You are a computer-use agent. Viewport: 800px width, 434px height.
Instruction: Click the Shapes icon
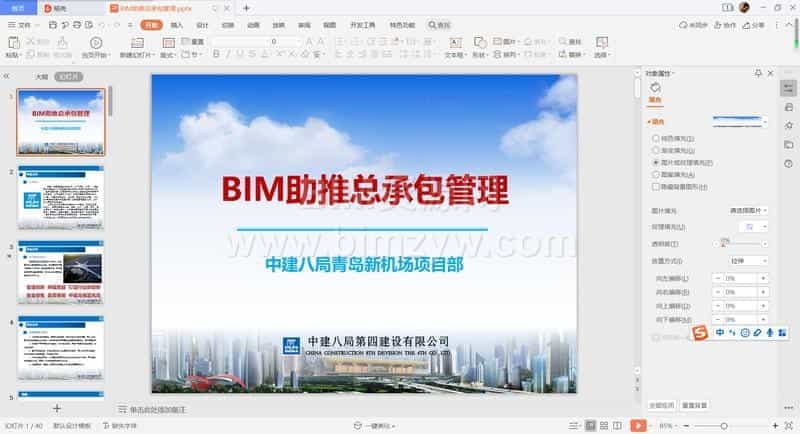[x=480, y=42]
